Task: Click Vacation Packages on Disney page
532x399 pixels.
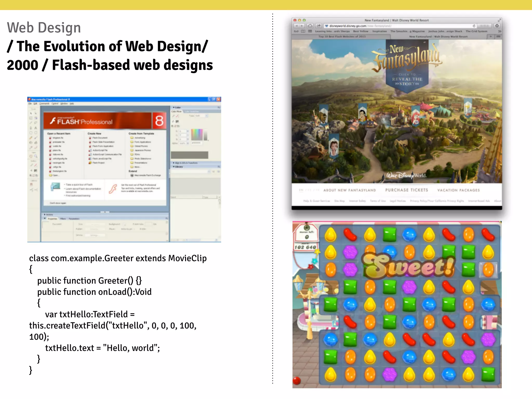Action: tap(458, 190)
